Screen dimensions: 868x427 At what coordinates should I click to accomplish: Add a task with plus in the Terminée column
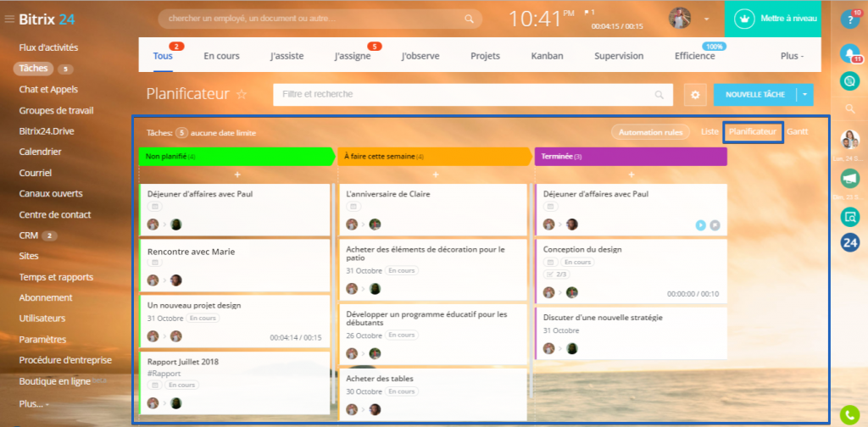pyautogui.click(x=631, y=175)
